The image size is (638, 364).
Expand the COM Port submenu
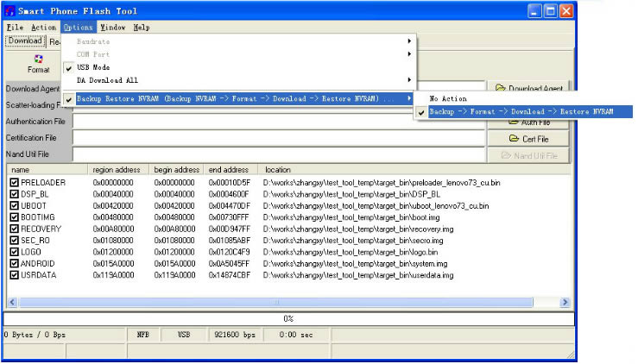[x=93, y=54]
